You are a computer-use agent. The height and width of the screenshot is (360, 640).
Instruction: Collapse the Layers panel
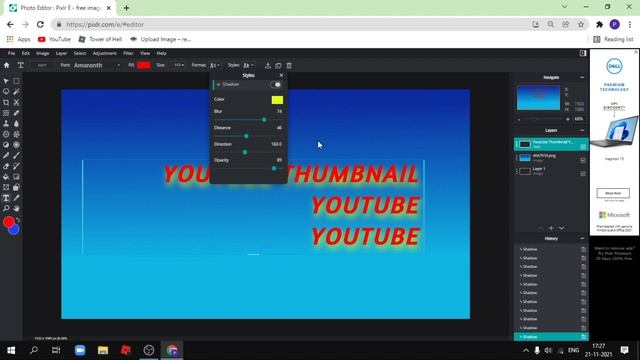[582, 131]
